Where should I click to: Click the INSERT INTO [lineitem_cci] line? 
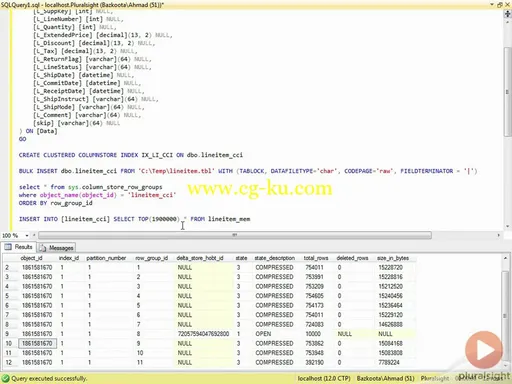(134, 219)
